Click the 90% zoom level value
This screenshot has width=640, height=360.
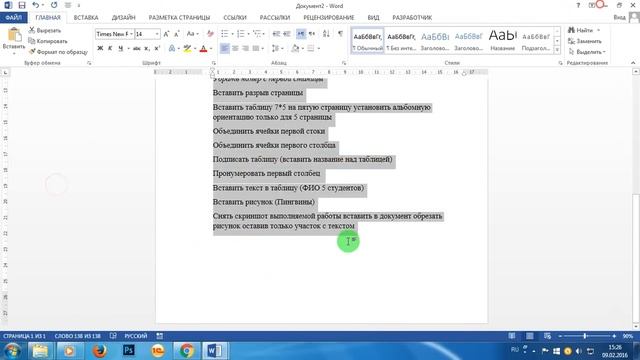[628, 336]
